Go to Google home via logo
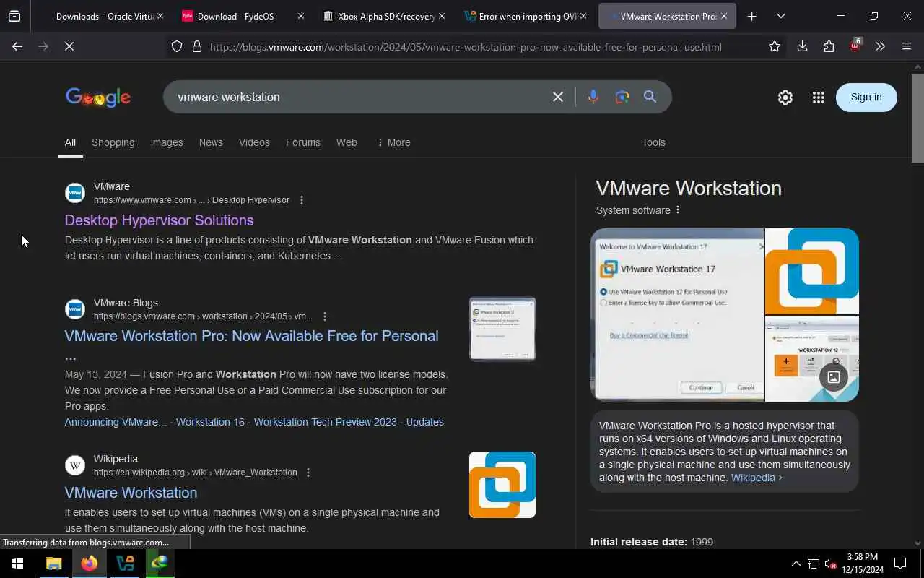 click(98, 98)
